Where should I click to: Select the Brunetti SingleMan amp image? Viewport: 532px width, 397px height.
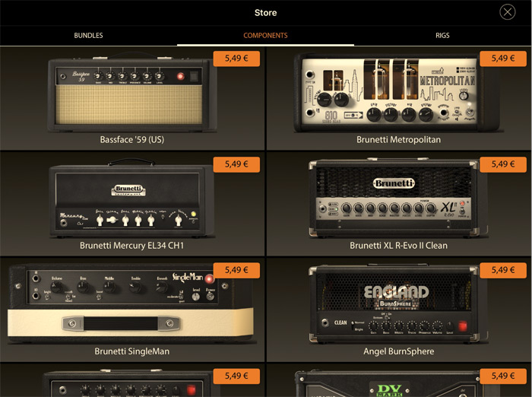point(129,303)
